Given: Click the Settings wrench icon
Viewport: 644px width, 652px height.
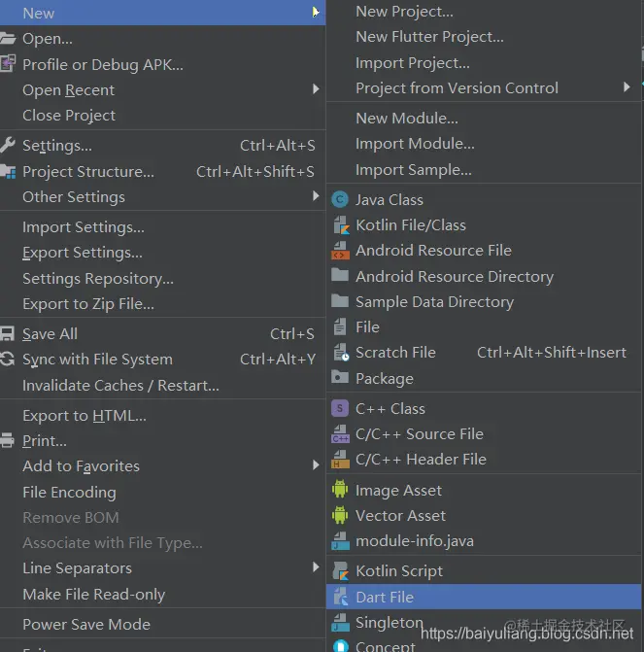Looking at the screenshot, I should tap(7, 145).
